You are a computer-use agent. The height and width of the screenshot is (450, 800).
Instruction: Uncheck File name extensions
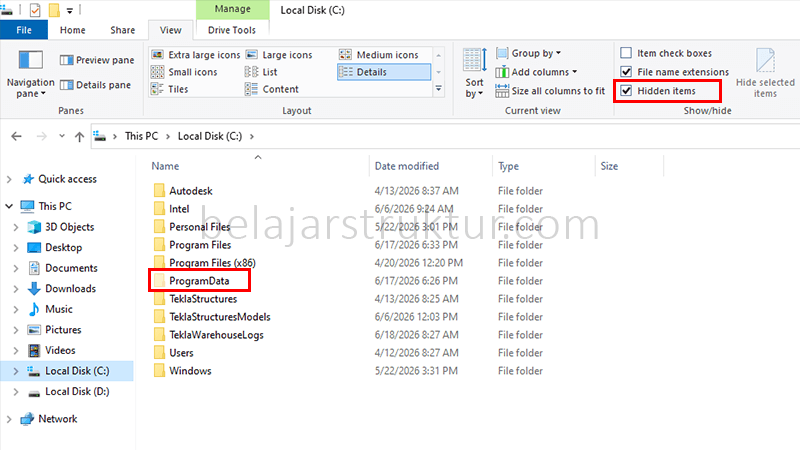pos(626,72)
